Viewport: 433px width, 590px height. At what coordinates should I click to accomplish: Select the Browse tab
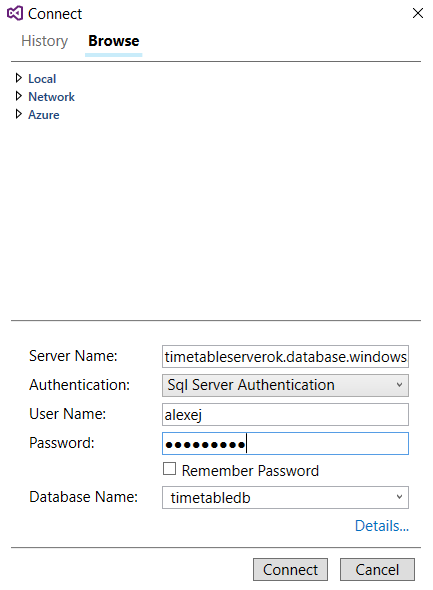pyautogui.click(x=114, y=41)
